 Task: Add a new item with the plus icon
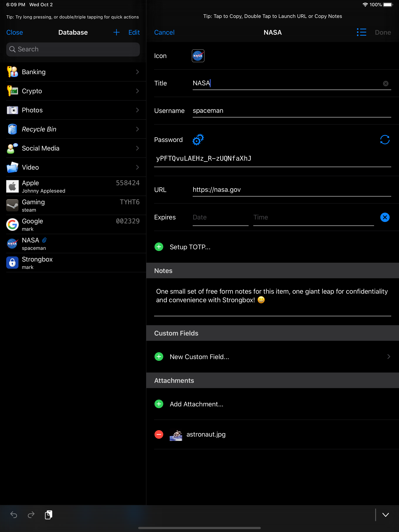(x=116, y=32)
